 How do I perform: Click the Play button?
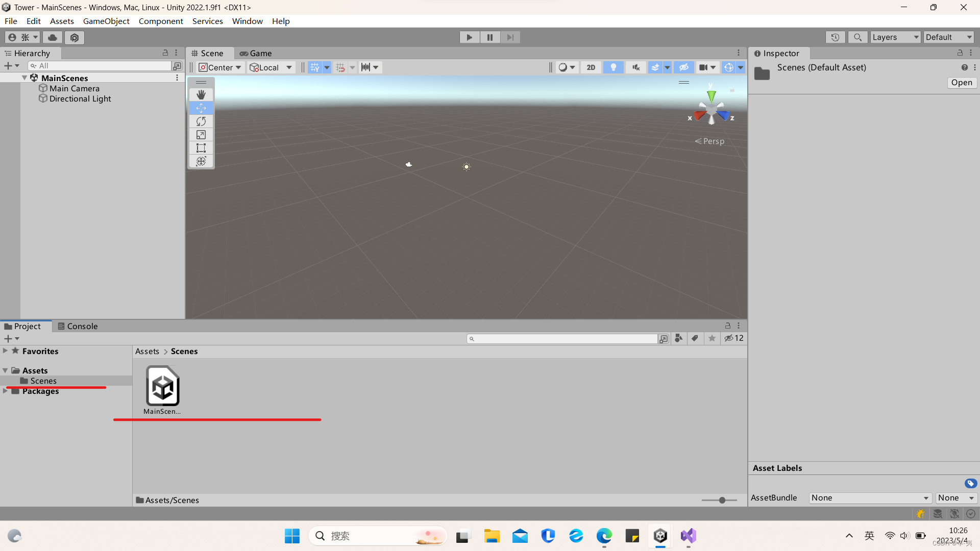click(469, 37)
